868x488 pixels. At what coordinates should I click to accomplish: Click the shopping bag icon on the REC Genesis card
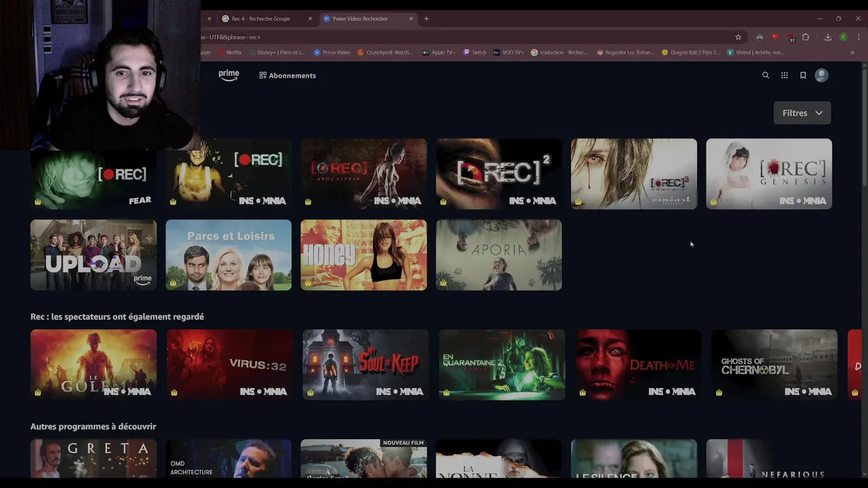[713, 202]
